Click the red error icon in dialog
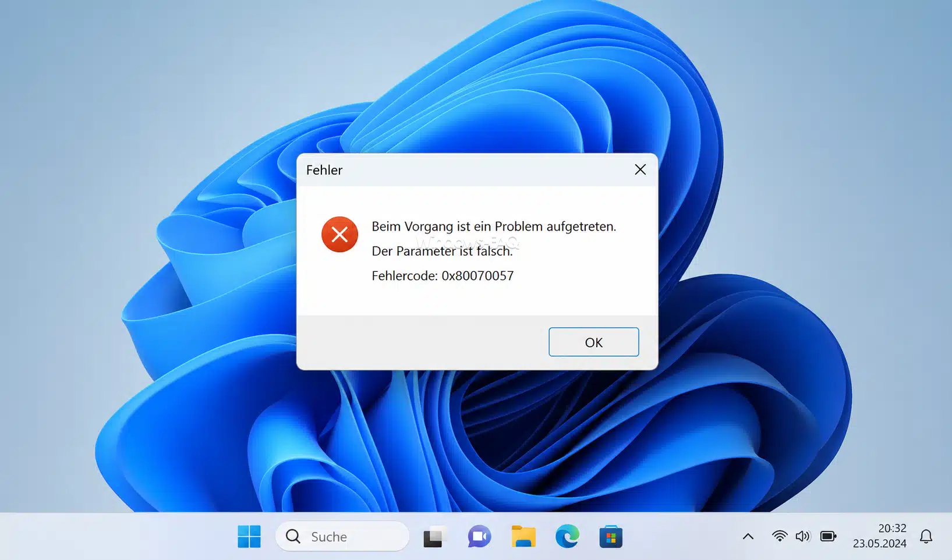Image resolution: width=952 pixels, height=560 pixels. (339, 235)
